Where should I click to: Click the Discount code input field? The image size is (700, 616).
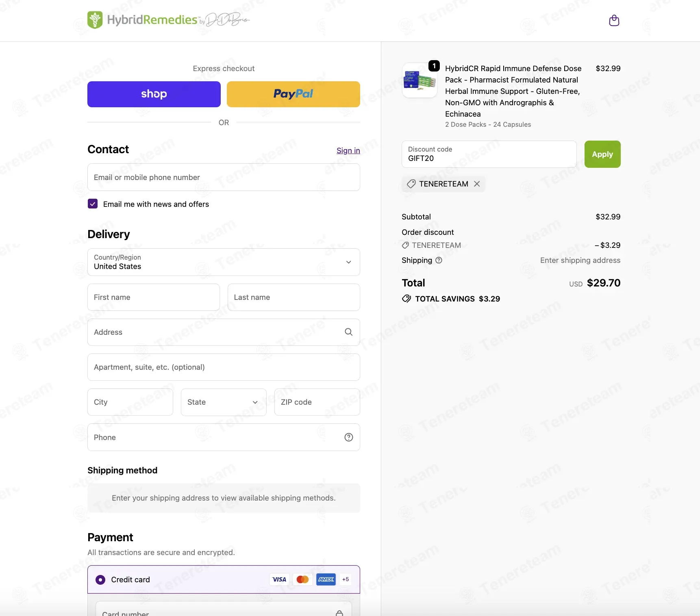tap(489, 154)
